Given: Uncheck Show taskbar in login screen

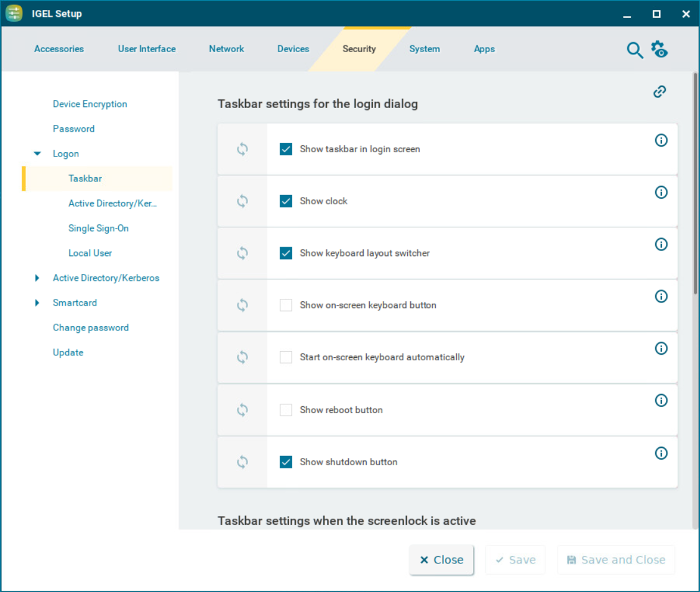Looking at the screenshot, I should pos(286,149).
